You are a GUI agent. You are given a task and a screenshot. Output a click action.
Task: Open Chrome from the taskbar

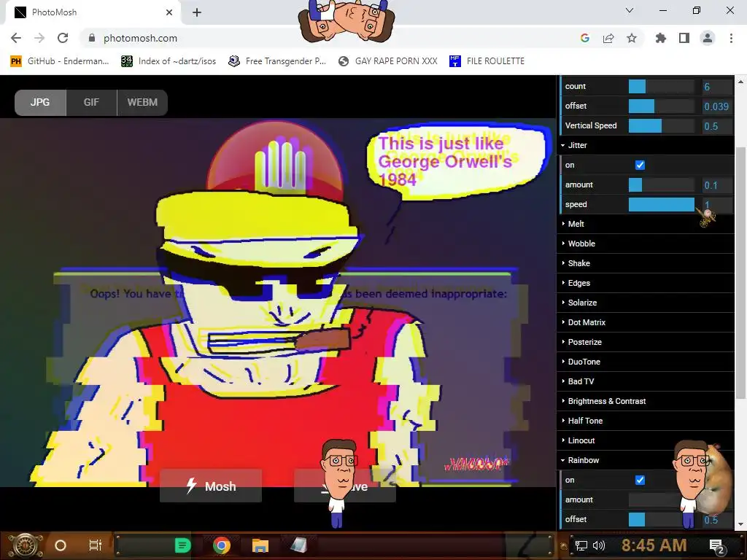click(x=222, y=545)
